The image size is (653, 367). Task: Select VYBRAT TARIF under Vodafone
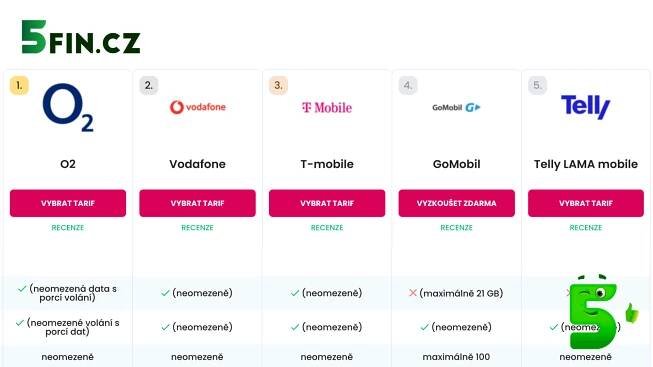197,203
